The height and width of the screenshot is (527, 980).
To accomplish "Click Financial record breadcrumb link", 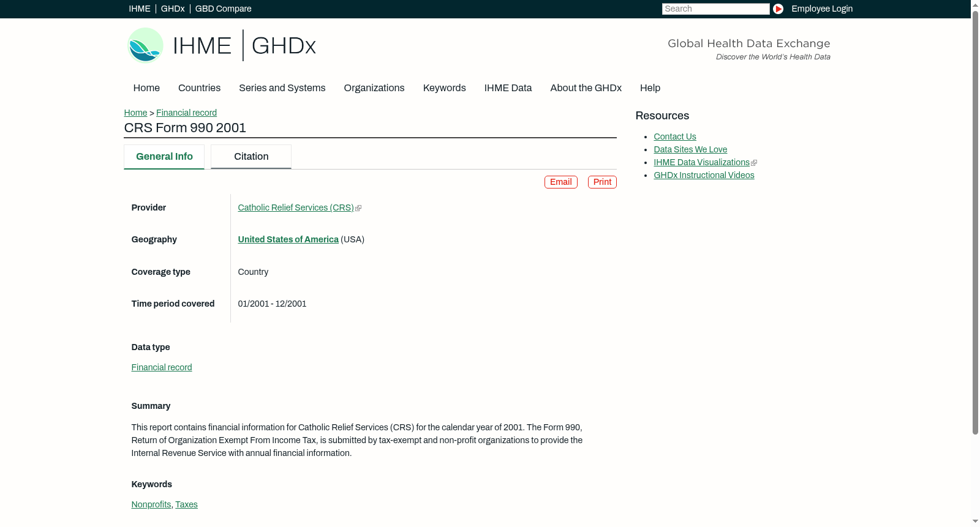I will [x=186, y=113].
